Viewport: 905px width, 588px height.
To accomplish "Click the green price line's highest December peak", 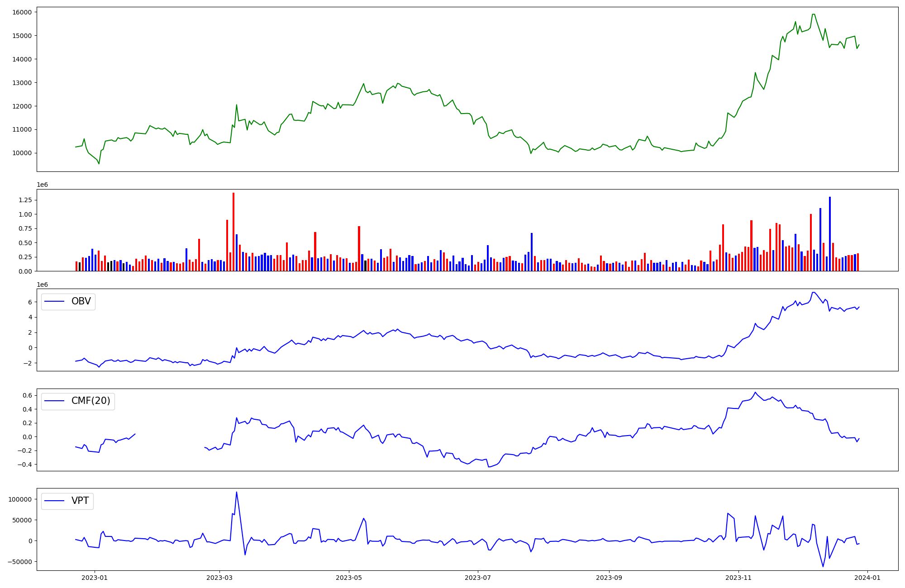I will click(814, 14).
